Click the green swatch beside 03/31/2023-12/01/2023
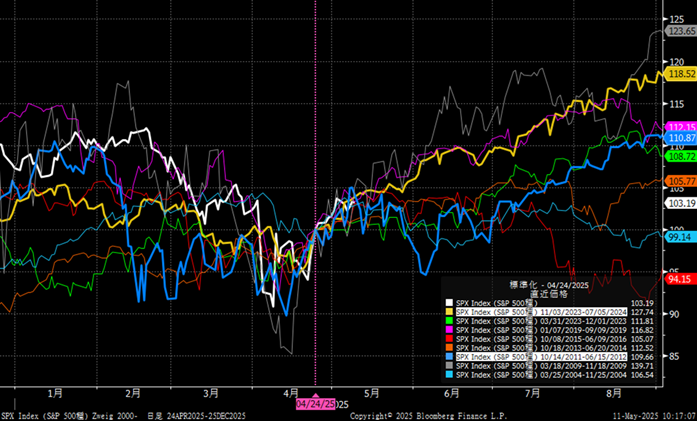Image resolution: width=697 pixels, height=421 pixels. pos(449,321)
